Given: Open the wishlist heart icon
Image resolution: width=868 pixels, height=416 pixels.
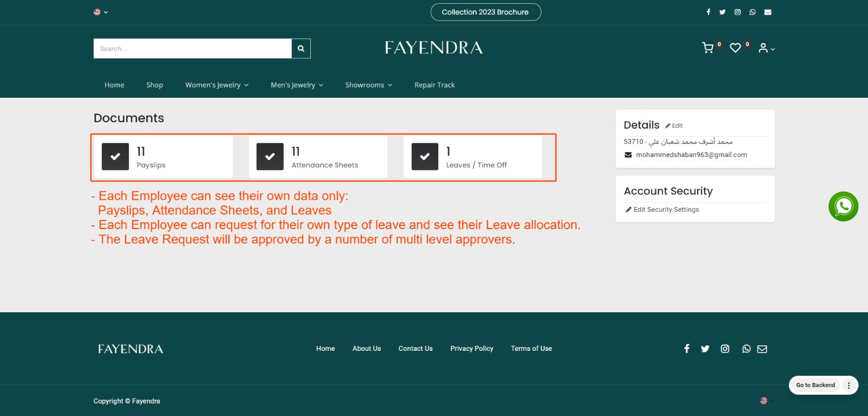Looking at the screenshot, I should click(x=735, y=48).
